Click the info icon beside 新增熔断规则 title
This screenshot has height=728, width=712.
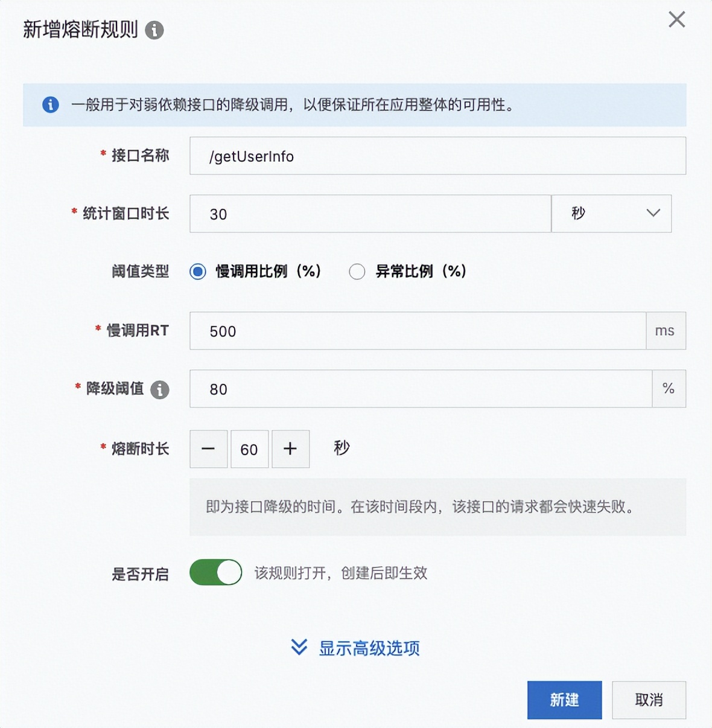155,28
